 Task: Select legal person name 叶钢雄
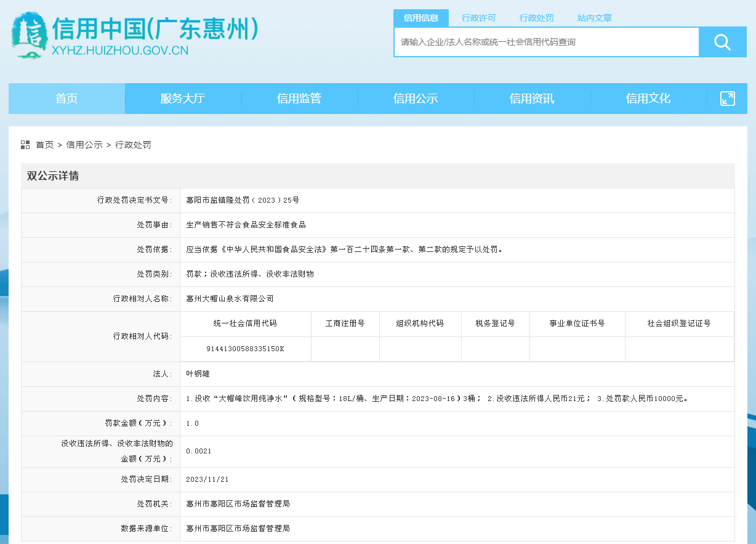pyautogui.click(x=198, y=374)
